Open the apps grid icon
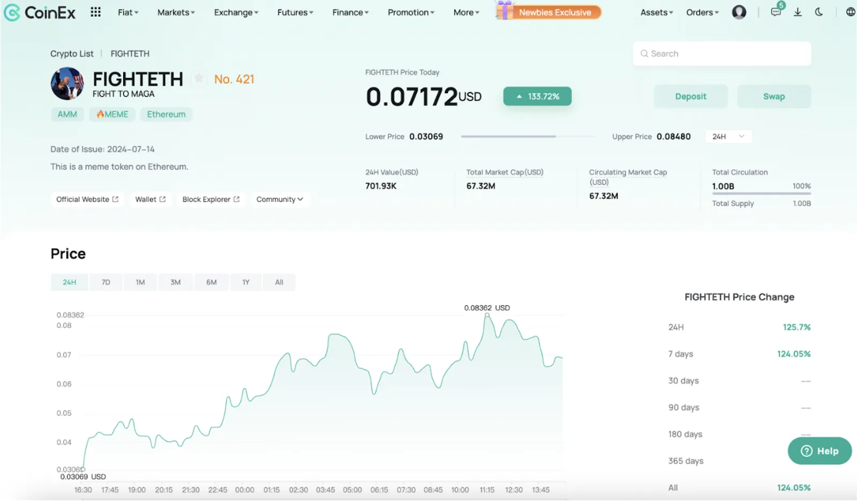The height and width of the screenshot is (504, 857). (x=95, y=12)
